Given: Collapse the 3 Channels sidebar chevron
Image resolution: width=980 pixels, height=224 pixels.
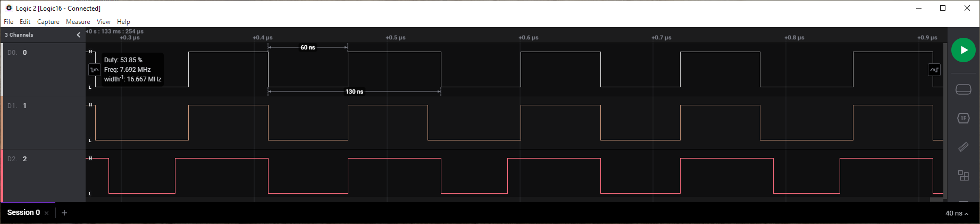Looking at the screenshot, I should 79,35.
